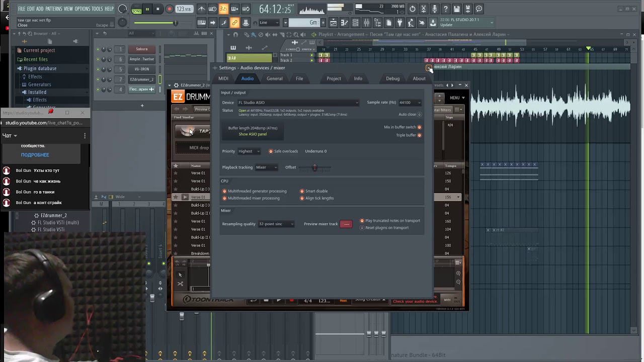Toggle wait for input to start playing

coord(212,9)
